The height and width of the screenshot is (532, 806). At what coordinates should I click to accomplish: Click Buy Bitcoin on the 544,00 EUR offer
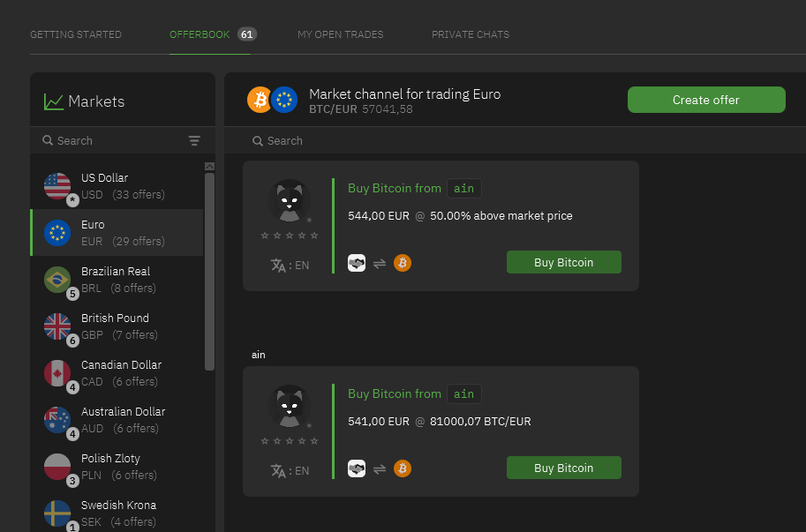[563, 262]
